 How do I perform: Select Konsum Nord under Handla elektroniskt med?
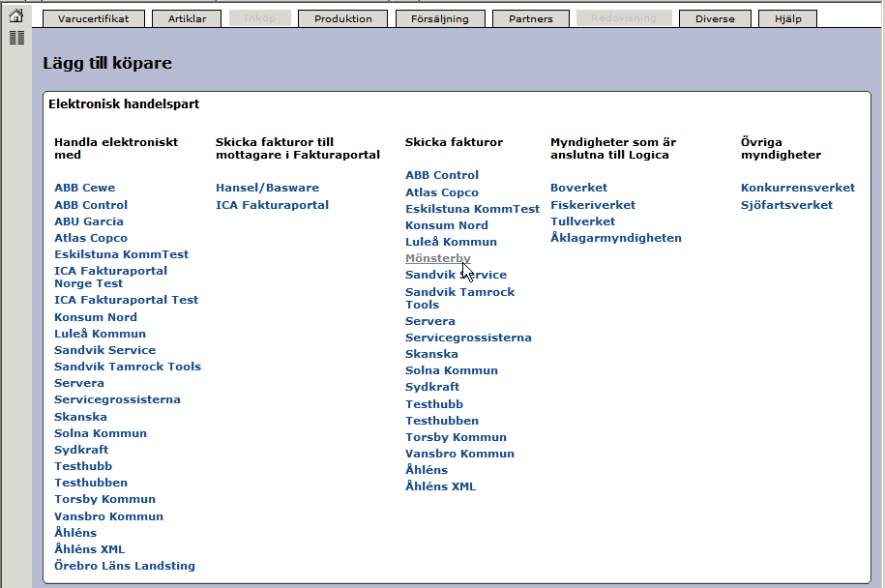[96, 318]
